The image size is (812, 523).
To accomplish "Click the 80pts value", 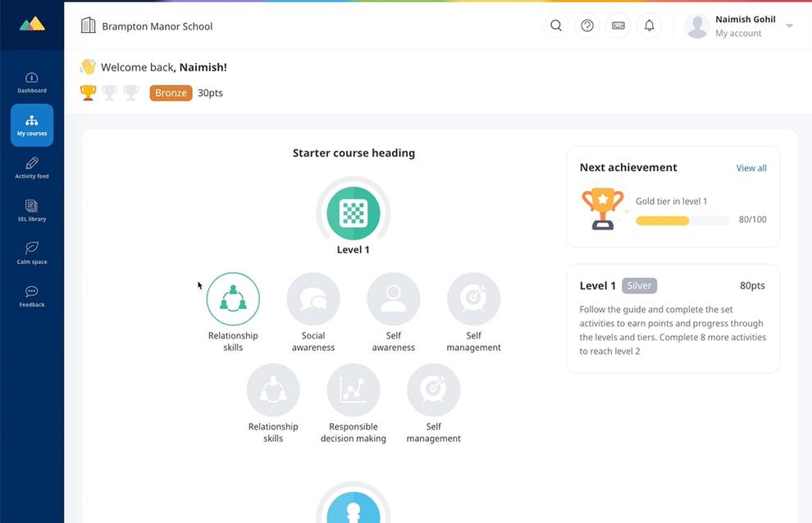I will tap(752, 285).
